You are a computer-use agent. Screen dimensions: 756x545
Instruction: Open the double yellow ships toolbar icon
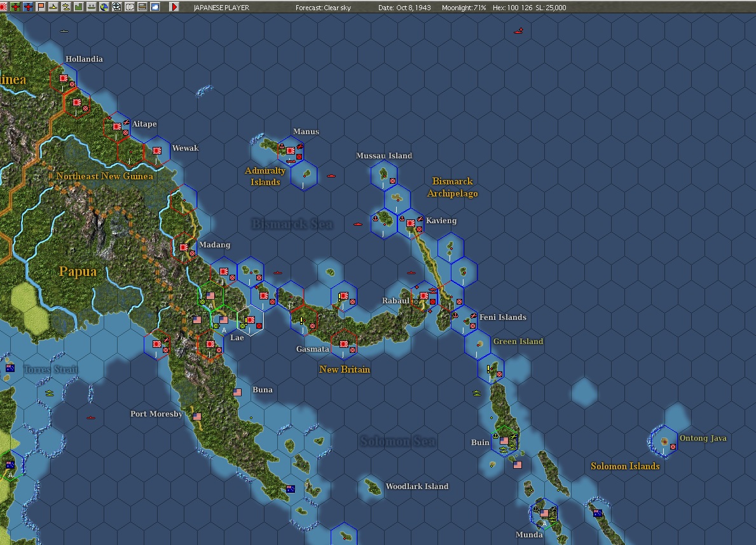[66, 7]
